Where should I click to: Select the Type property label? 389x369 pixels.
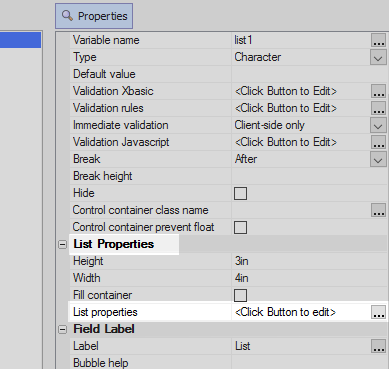pyautogui.click(x=85, y=57)
